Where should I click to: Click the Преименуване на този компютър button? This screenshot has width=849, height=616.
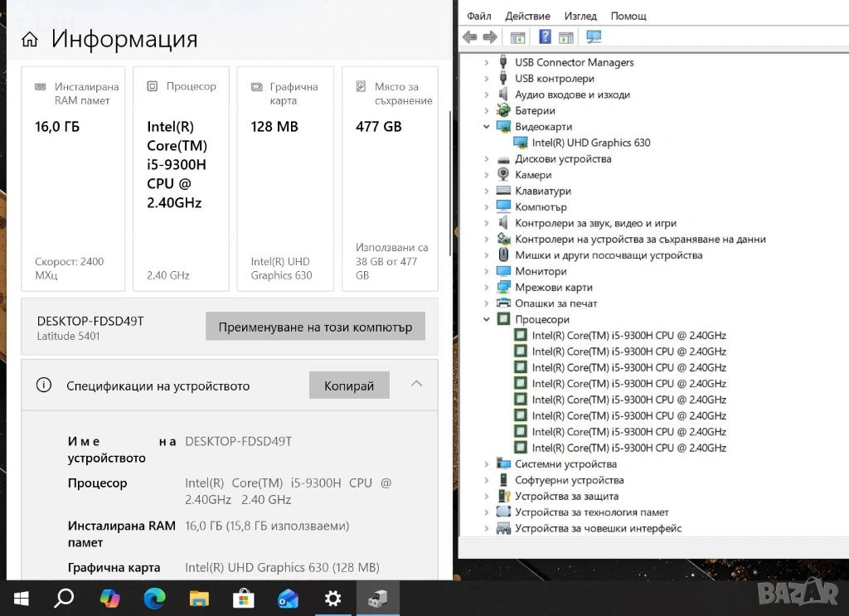click(315, 327)
